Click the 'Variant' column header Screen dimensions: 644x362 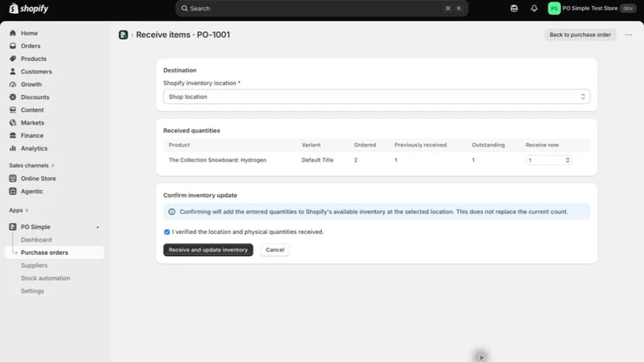click(311, 145)
